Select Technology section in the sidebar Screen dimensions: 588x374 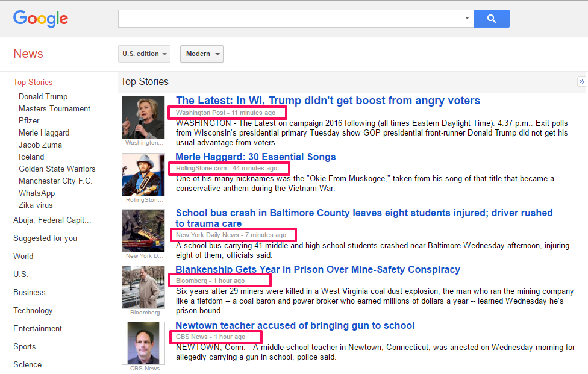[x=33, y=310]
